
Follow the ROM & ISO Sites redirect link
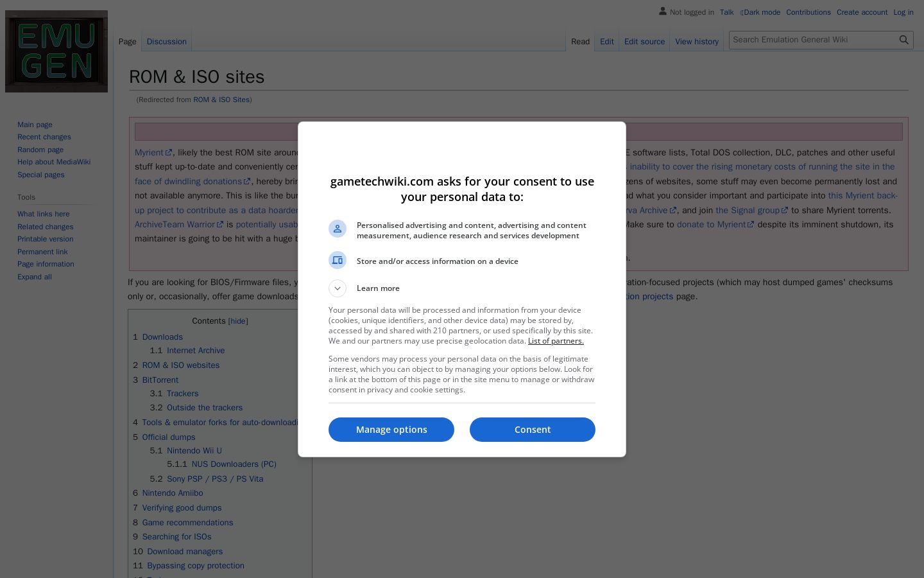click(x=221, y=100)
